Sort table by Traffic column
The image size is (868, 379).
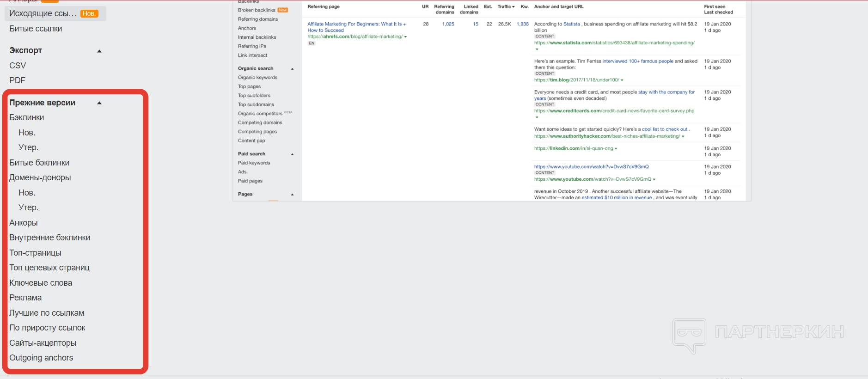point(506,6)
